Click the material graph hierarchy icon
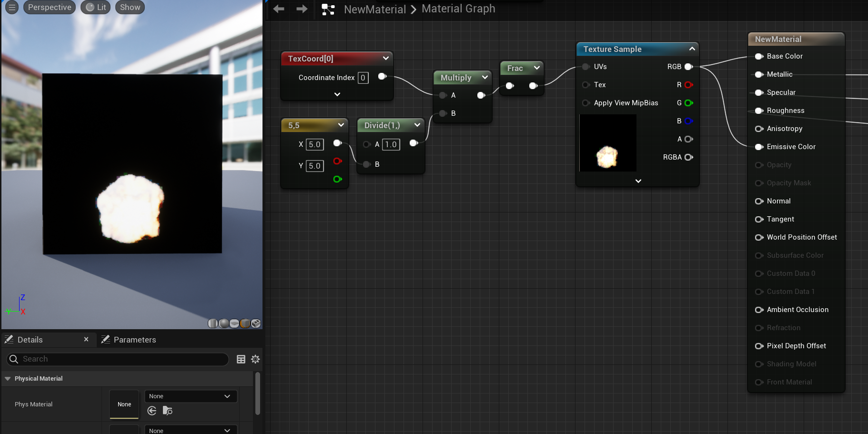 tap(328, 10)
